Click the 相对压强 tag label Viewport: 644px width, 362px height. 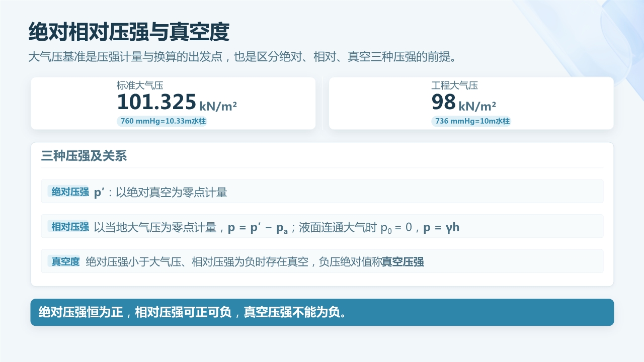point(70,227)
